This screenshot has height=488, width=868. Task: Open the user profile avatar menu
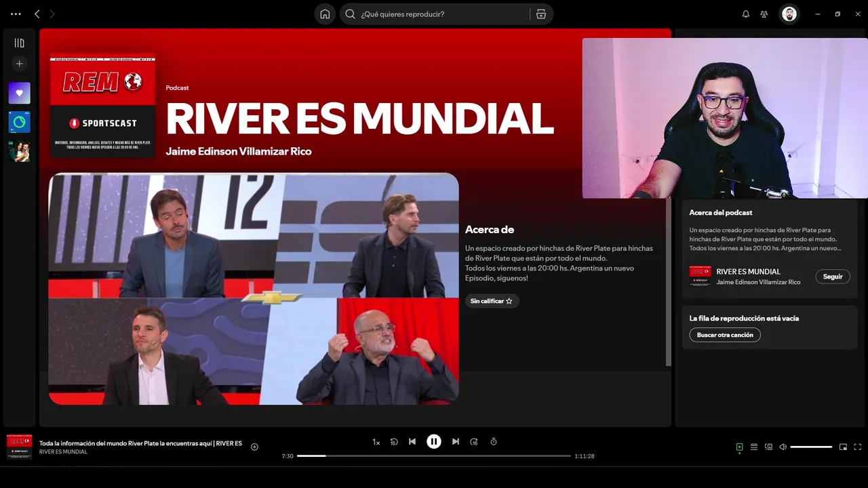[789, 14]
